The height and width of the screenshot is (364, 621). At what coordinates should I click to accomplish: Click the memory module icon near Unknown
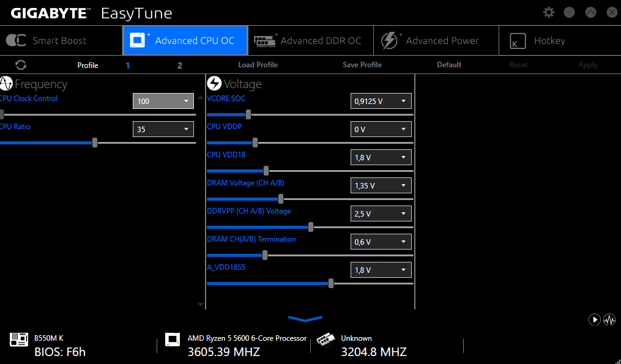(325, 340)
